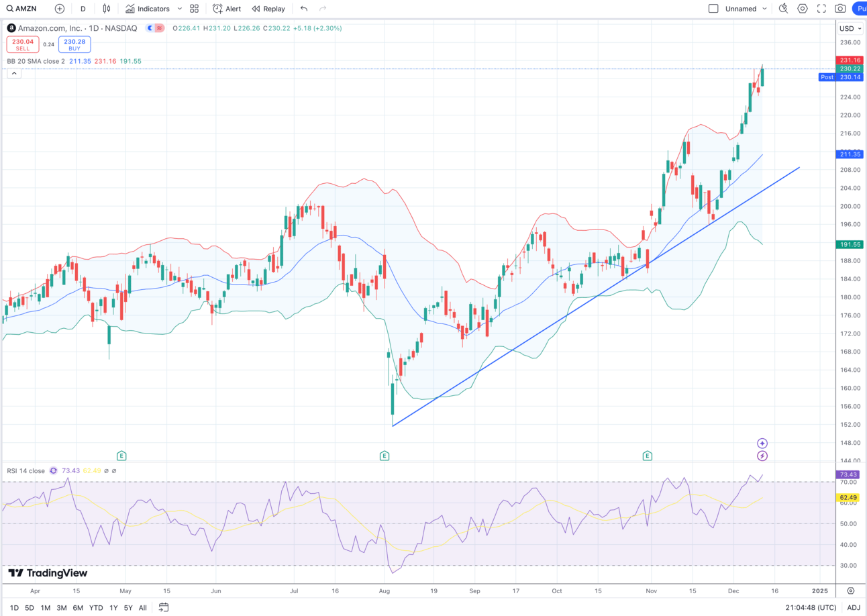This screenshot has height=616, width=867.
Task: Undo the last chart action
Action: [x=304, y=9]
